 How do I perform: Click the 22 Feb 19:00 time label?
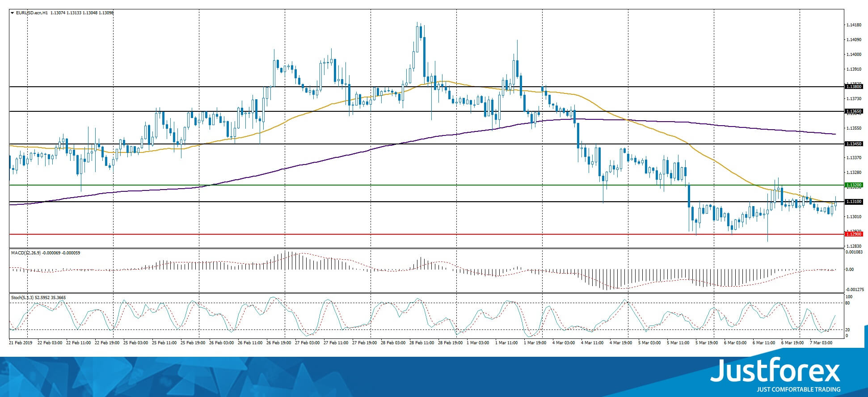tap(107, 343)
